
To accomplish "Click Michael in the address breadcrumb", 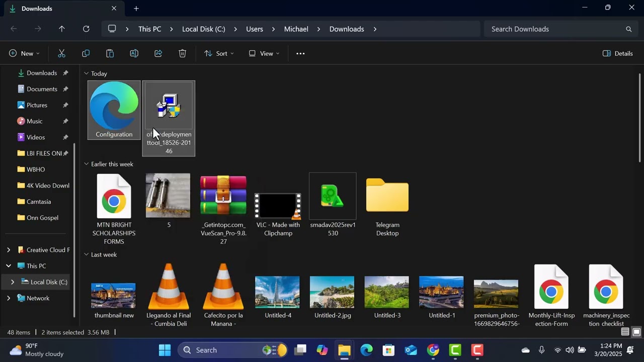I will click(296, 29).
